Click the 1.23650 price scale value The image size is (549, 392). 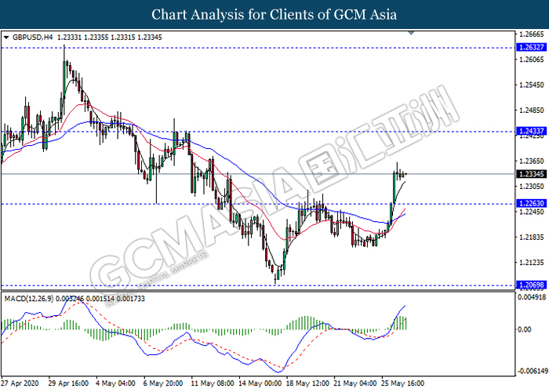[x=532, y=162]
